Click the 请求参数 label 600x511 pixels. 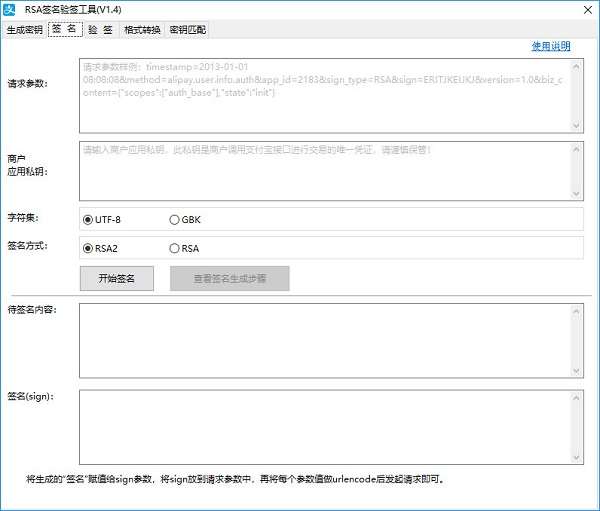pyautogui.click(x=28, y=83)
